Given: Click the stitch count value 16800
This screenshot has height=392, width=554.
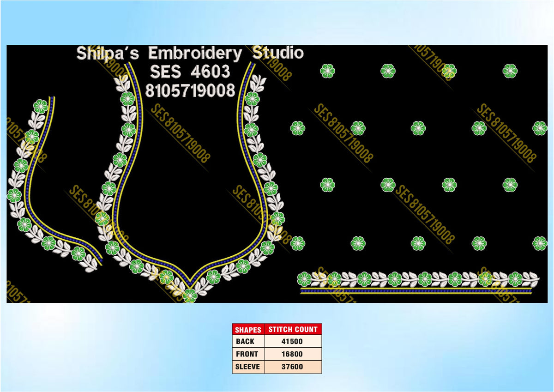Looking at the screenshot, I should 293,354.
